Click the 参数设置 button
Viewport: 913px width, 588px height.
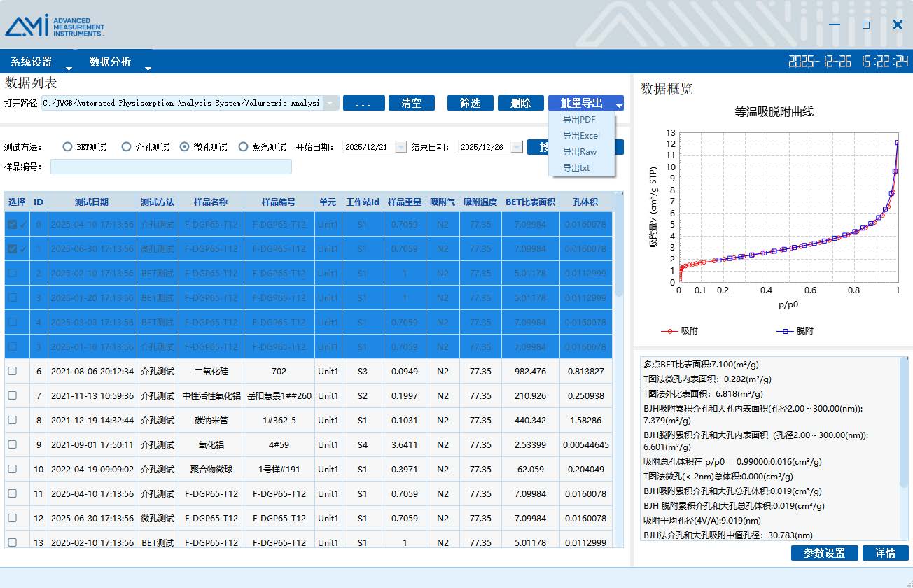824,553
